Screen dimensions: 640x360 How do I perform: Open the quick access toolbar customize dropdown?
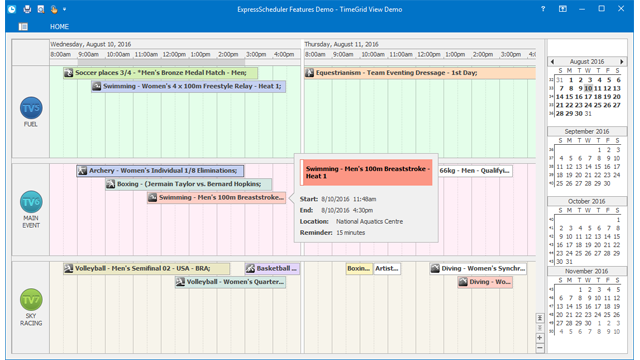64,9
